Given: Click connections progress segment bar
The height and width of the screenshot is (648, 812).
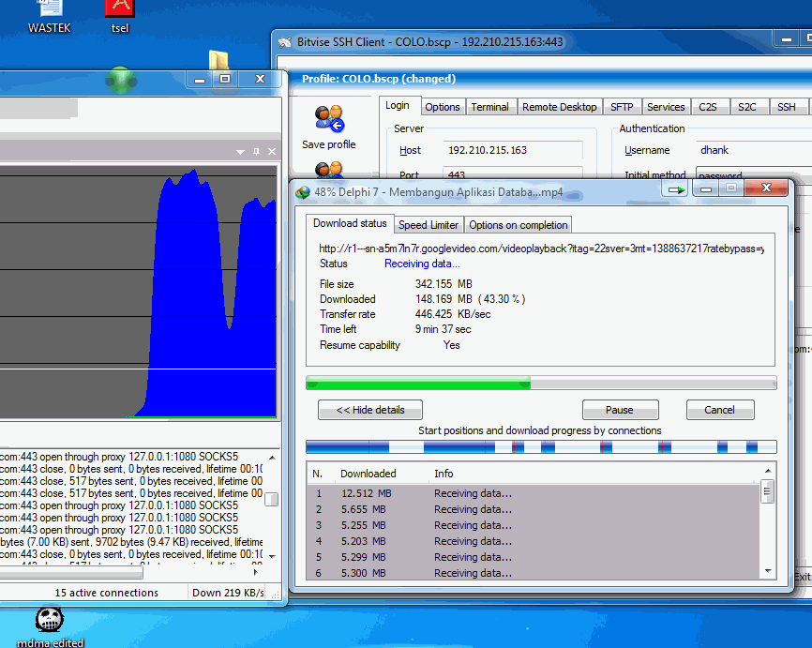Looking at the screenshot, I should click(x=541, y=447).
